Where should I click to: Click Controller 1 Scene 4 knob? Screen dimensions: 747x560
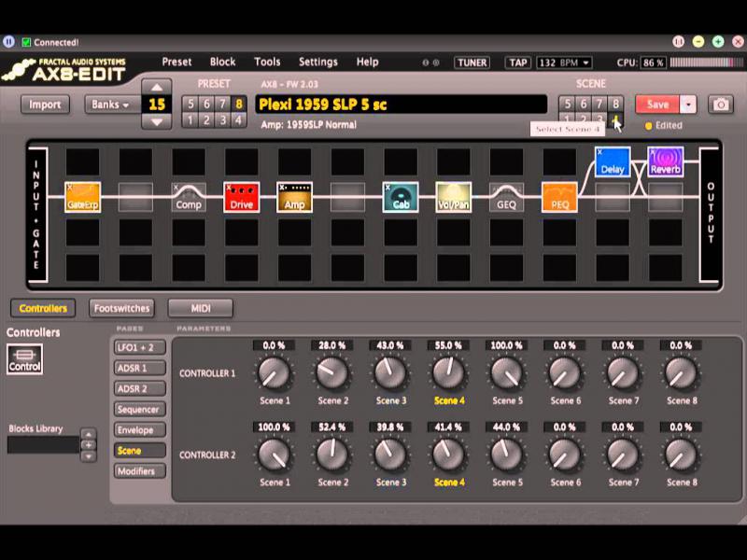click(x=448, y=373)
